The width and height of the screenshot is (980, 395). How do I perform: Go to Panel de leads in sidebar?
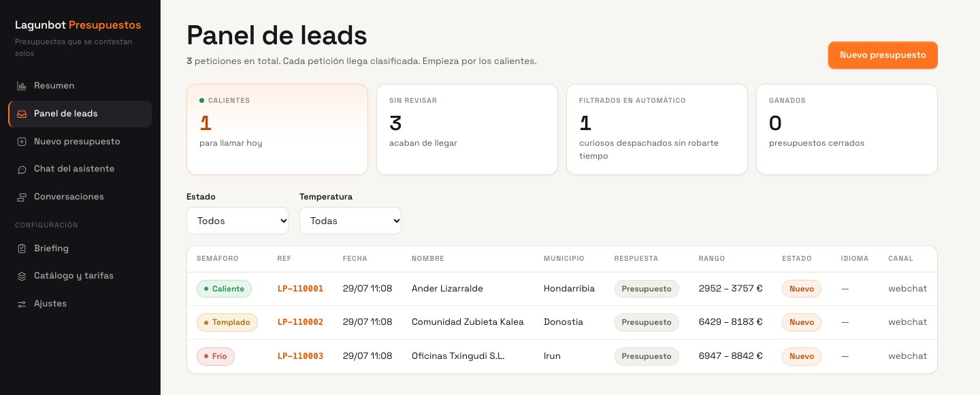tap(80, 114)
